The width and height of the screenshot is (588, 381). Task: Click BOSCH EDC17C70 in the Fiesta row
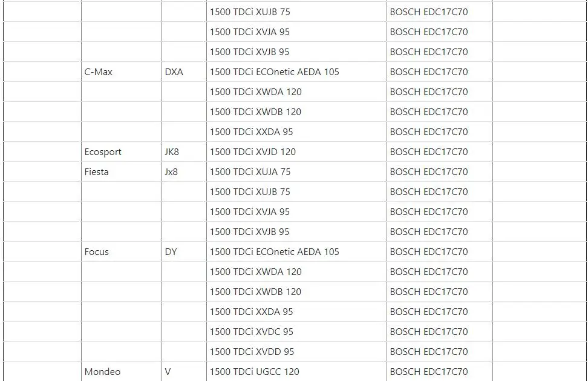click(429, 171)
